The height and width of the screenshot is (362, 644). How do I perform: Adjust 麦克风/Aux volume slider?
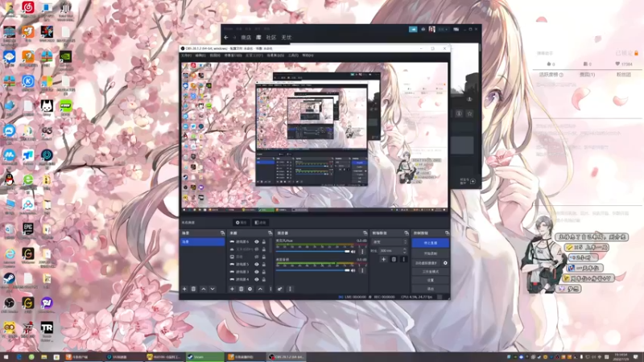click(314, 251)
